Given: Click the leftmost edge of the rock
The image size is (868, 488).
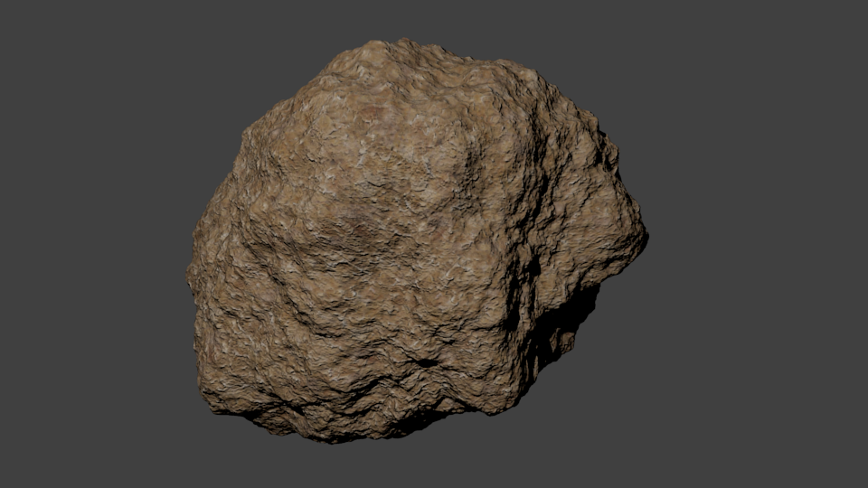Looking at the screenshot, I should [190, 271].
